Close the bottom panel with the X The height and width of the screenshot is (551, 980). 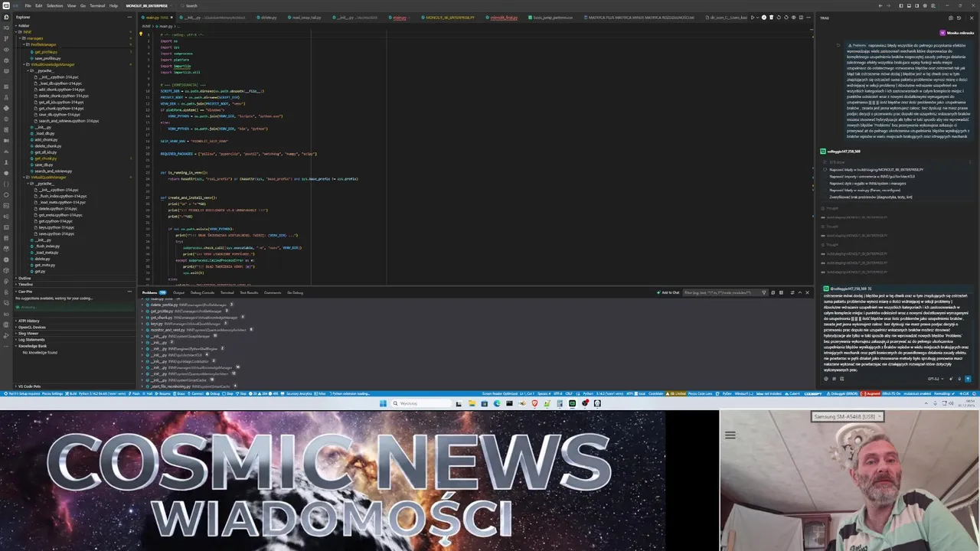pyautogui.click(x=807, y=292)
